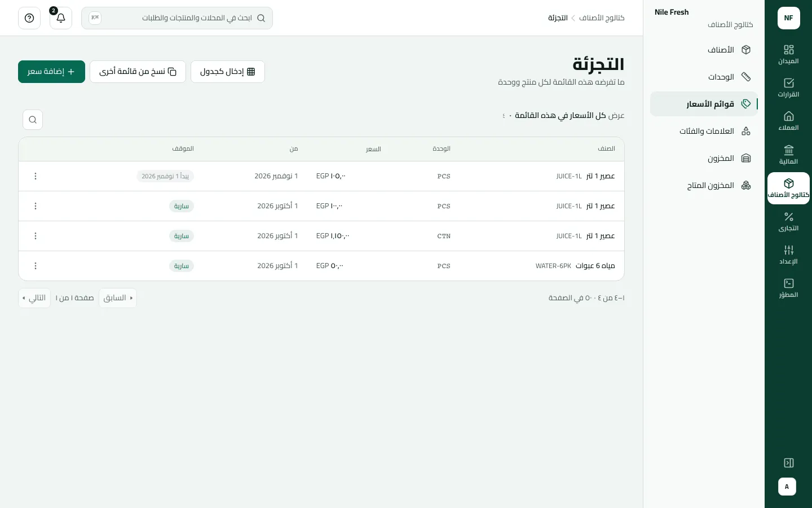Open المخزون المتاح in the side menu
Screen dimensions: 812x508
pyautogui.click(x=704, y=185)
